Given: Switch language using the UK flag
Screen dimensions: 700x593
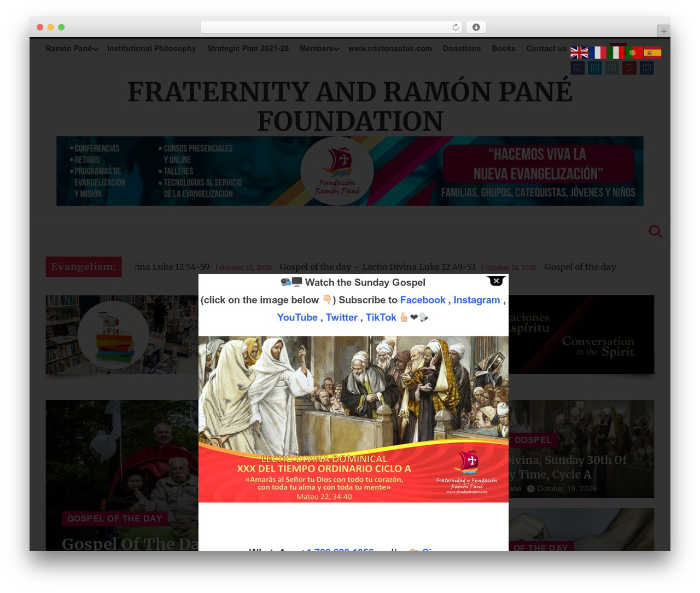Looking at the screenshot, I should coord(579,53).
